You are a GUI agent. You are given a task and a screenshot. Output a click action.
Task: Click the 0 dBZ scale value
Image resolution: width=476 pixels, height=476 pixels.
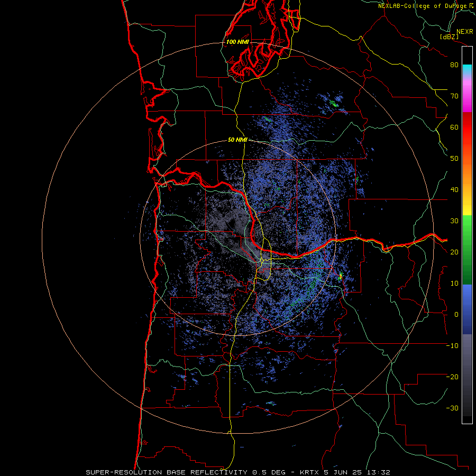[456, 315]
